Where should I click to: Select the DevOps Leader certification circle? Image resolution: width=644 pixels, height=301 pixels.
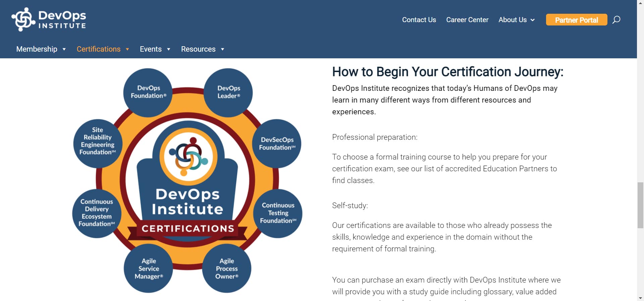pos(228,92)
